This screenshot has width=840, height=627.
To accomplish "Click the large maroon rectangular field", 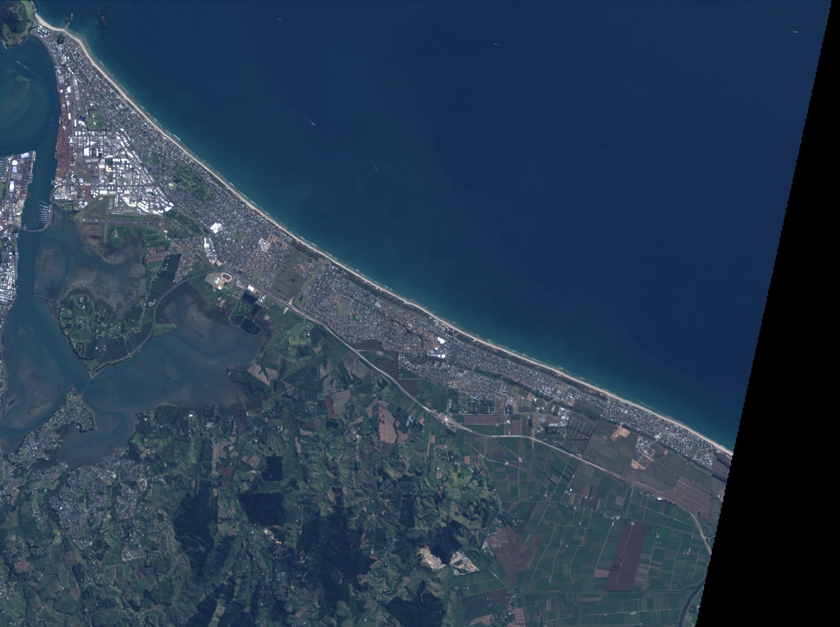I will tap(626, 555).
